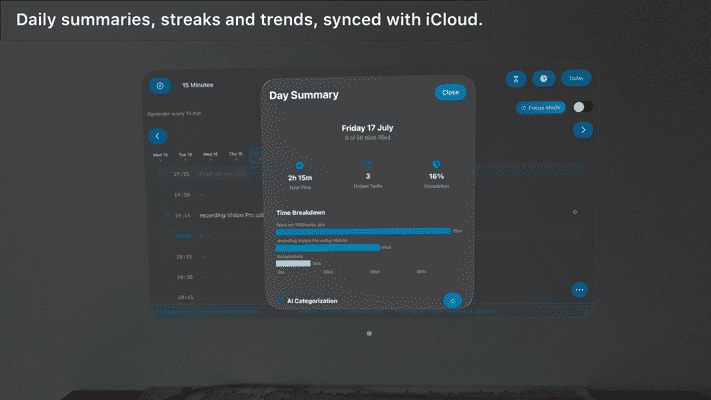
Task: Click the AI Categorization brain icon
Action: pyautogui.click(x=281, y=301)
